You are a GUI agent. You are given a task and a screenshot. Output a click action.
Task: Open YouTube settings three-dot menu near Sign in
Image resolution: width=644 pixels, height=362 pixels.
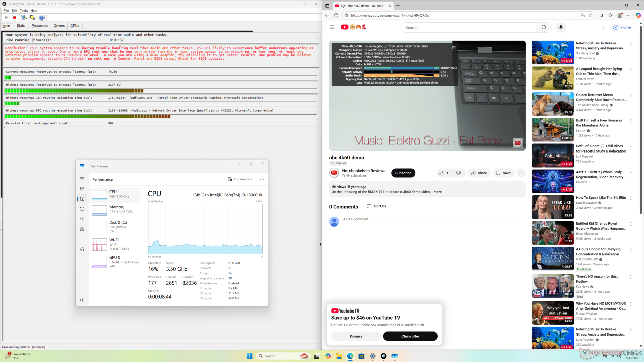click(x=603, y=27)
